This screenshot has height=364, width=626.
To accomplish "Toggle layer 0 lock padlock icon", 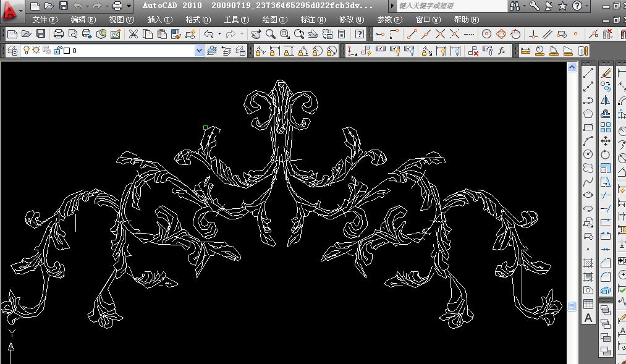I will [57, 50].
